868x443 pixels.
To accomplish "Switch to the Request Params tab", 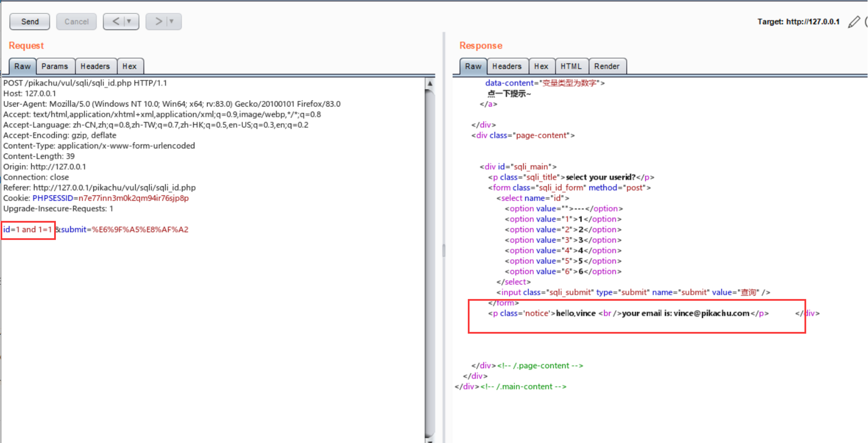I will pos(54,66).
